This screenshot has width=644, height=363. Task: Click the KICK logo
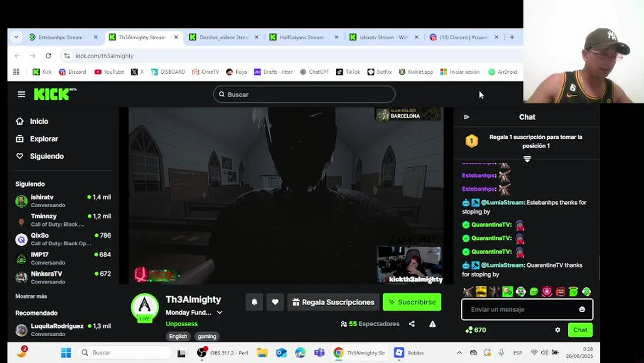tap(55, 94)
